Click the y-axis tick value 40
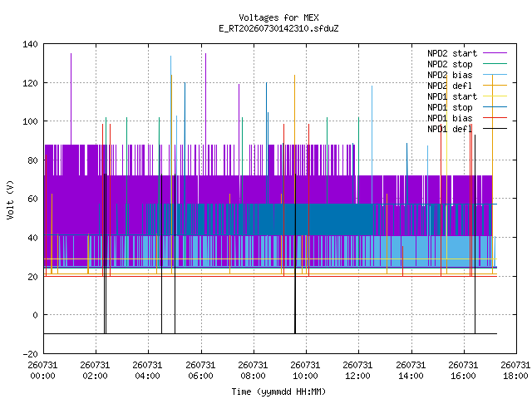532x399 pixels. tap(32, 238)
